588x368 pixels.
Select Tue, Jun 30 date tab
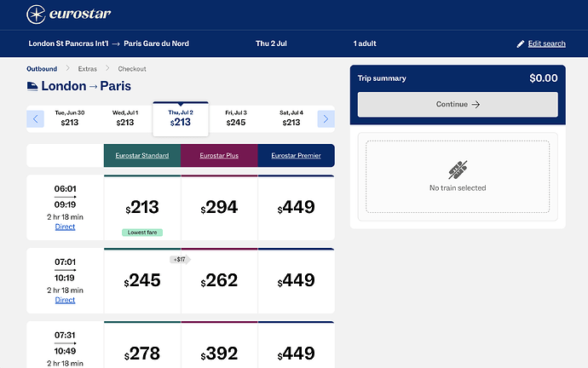coord(70,118)
